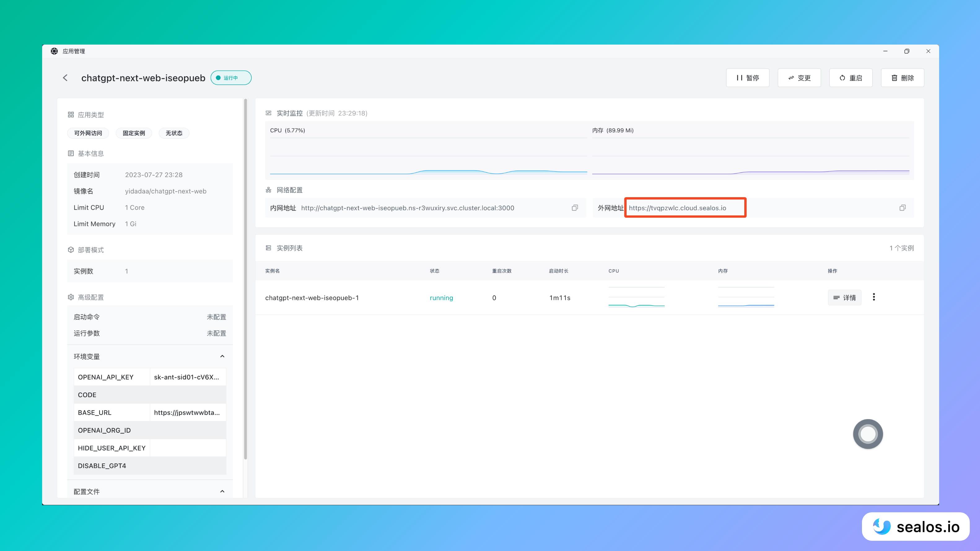Copy the external sealos.io address

(902, 208)
